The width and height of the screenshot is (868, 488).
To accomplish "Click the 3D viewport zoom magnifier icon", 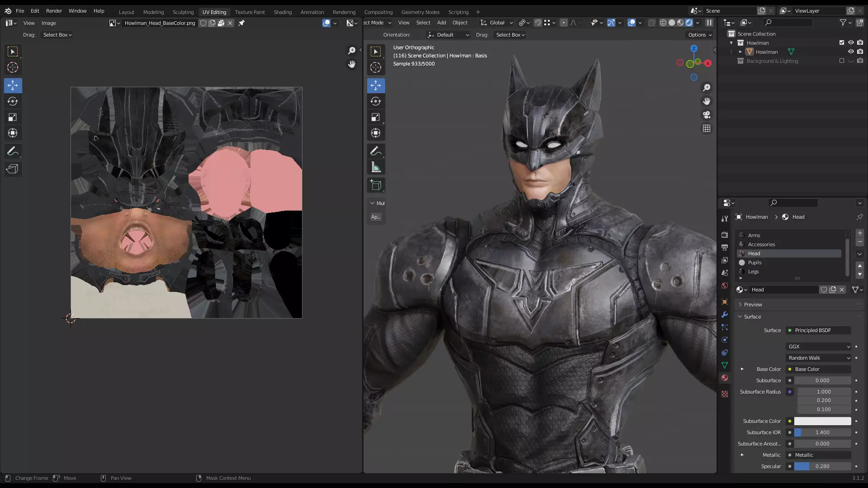I will pyautogui.click(x=707, y=88).
